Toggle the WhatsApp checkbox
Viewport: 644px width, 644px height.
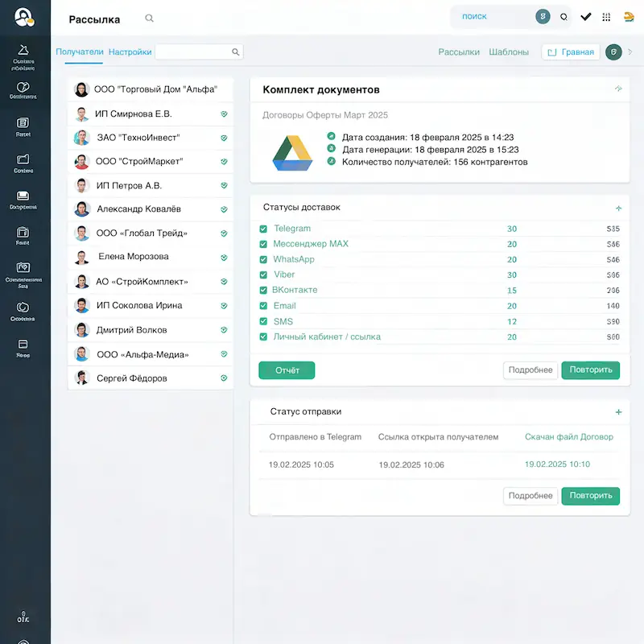263,259
